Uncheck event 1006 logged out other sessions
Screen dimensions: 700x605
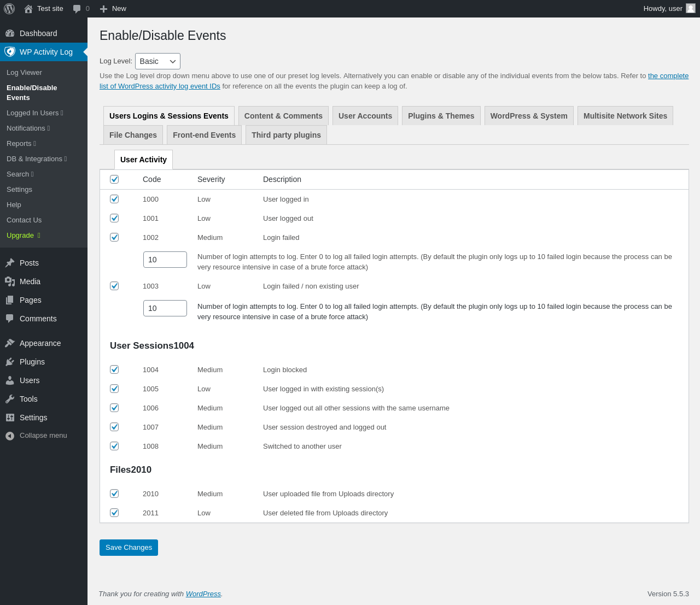[x=114, y=408]
